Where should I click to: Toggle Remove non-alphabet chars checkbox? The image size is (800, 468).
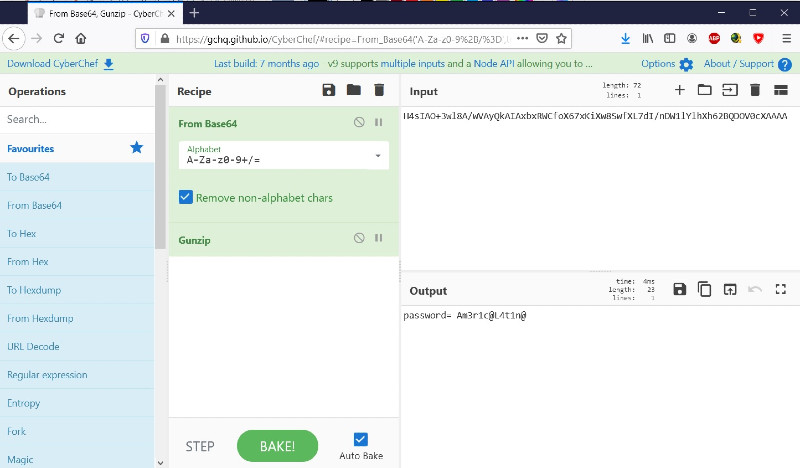pos(186,198)
